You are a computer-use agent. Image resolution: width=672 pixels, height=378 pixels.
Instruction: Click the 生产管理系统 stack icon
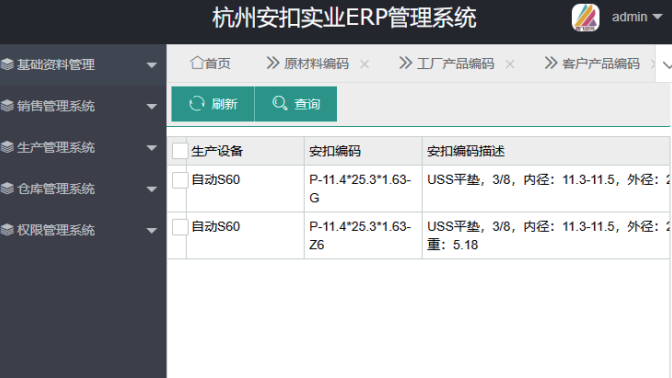click(7, 147)
